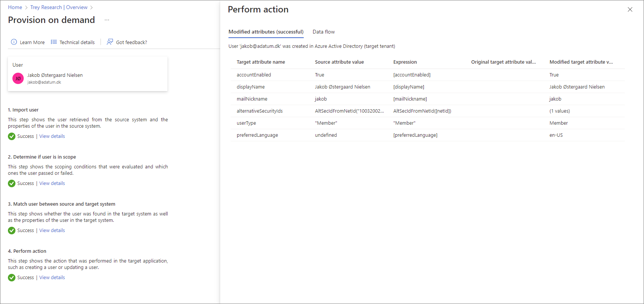Click the Learn More info icon
The height and width of the screenshot is (304, 644).
pyautogui.click(x=14, y=42)
